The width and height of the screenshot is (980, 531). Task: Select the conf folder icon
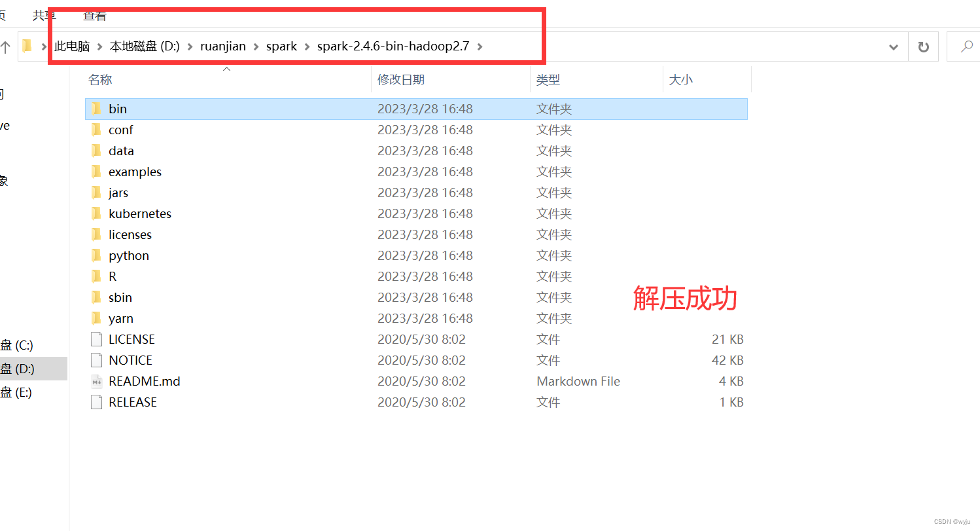(x=96, y=130)
